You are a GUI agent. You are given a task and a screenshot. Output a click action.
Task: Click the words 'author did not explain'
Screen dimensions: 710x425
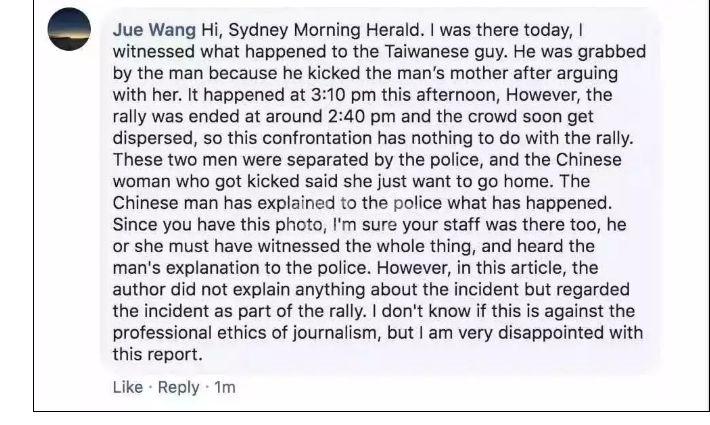[x=201, y=290]
